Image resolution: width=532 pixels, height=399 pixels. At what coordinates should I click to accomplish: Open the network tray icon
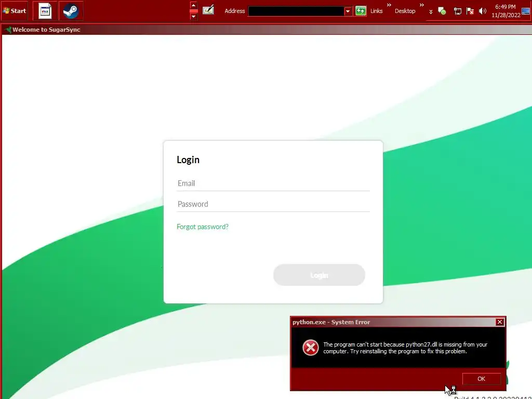[x=457, y=11]
